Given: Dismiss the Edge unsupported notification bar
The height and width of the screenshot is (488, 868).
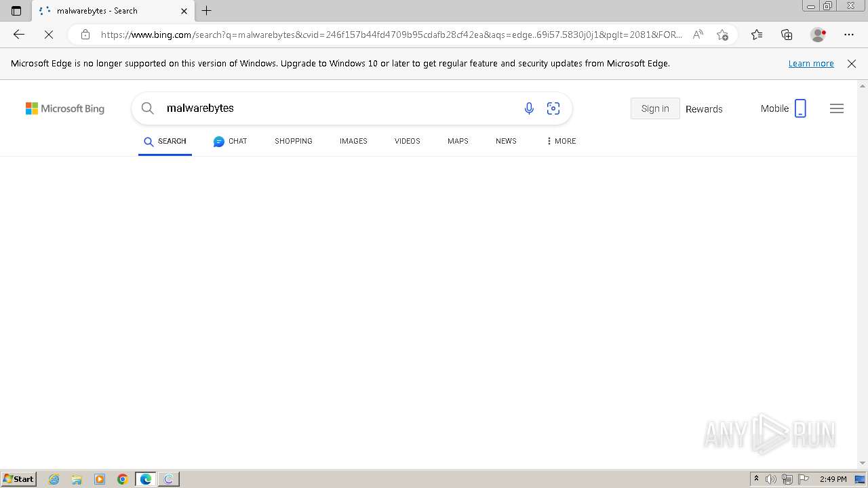Looking at the screenshot, I should click(x=852, y=64).
